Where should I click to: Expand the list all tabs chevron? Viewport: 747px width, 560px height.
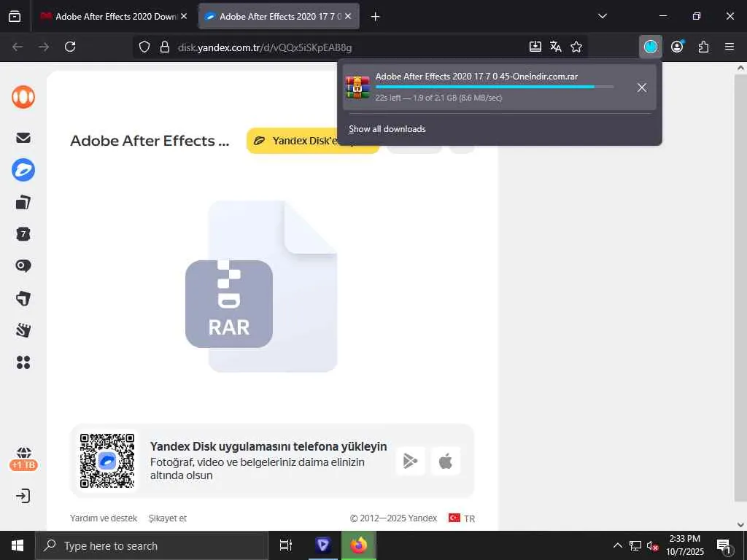pyautogui.click(x=602, y=16)
